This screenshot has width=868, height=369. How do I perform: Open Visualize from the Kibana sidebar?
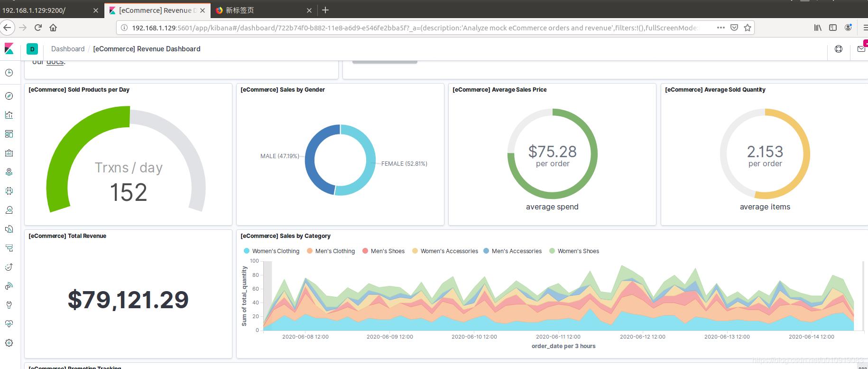[x=9, y=115]
